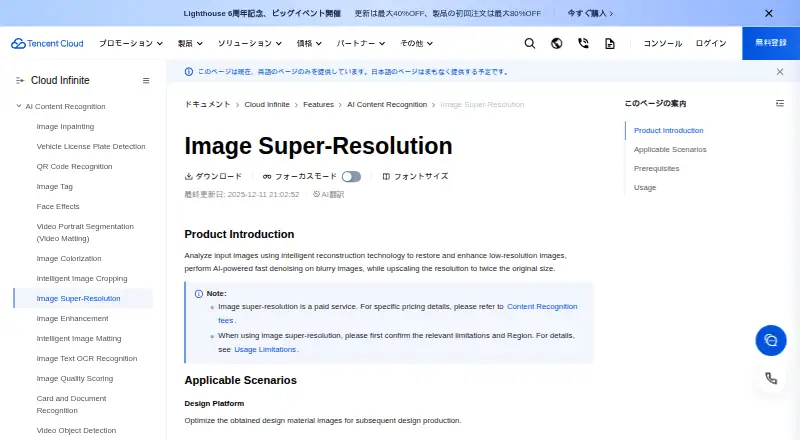Open QR Code Recognition page

pos(74,166)
